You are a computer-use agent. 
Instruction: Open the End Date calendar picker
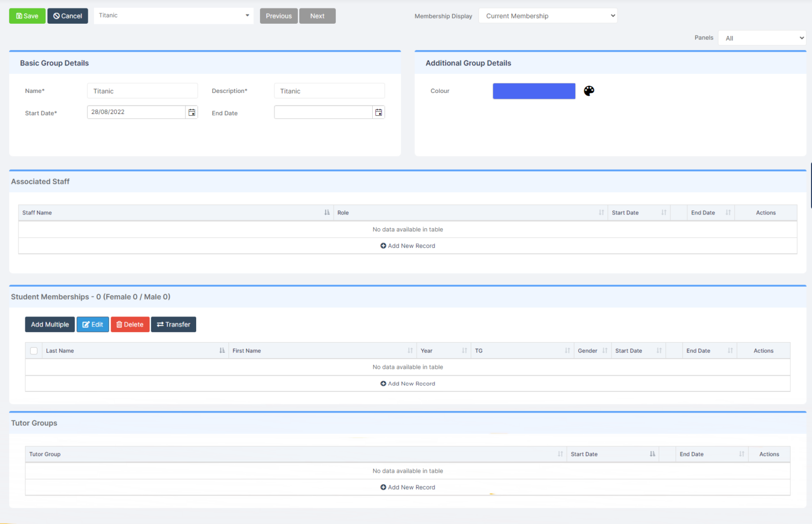(x=379, y=112)
